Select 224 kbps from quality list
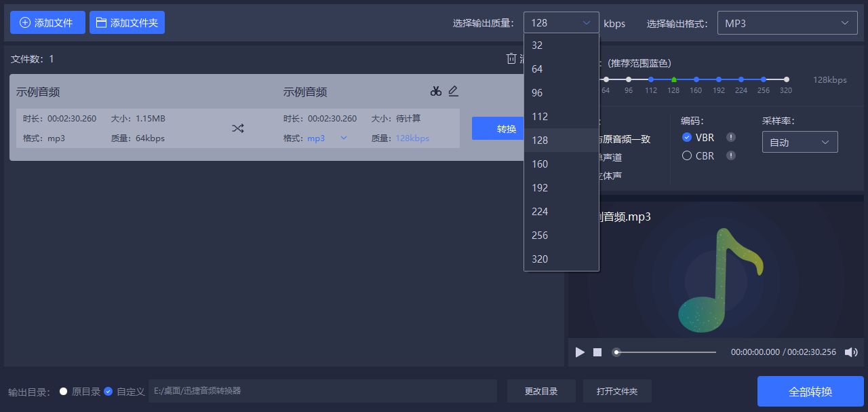 pos(561,212)
